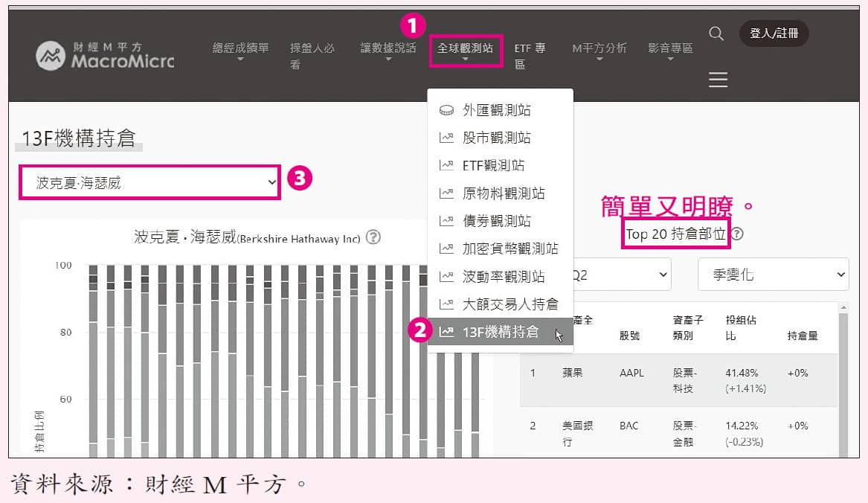Click the 登入/註冊 button
The width and height of the screenshot is (868, 503).
(x=774, y=33)
